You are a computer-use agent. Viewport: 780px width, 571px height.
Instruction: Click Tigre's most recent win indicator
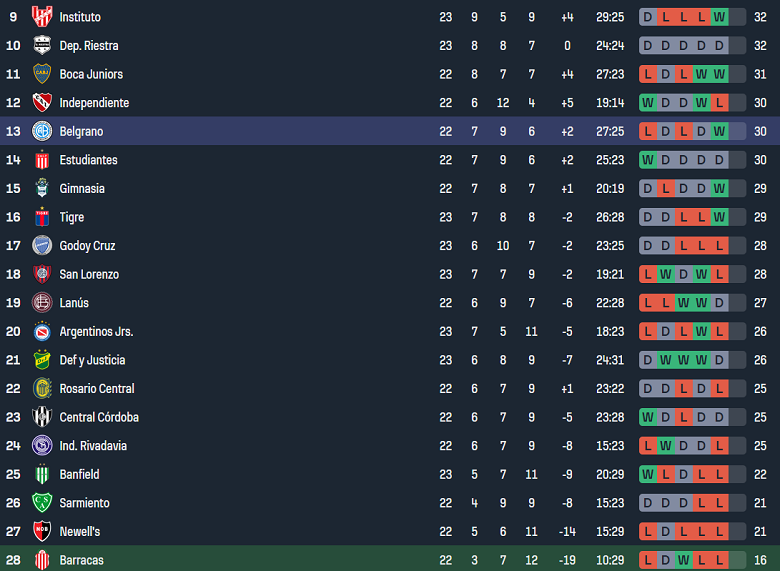(719, 217)
